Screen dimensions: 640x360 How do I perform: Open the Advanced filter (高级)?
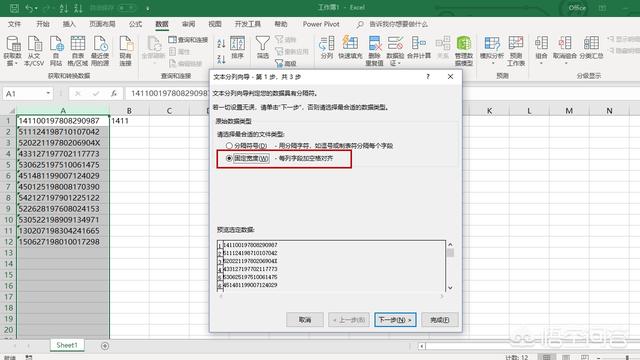pos(285,63)
